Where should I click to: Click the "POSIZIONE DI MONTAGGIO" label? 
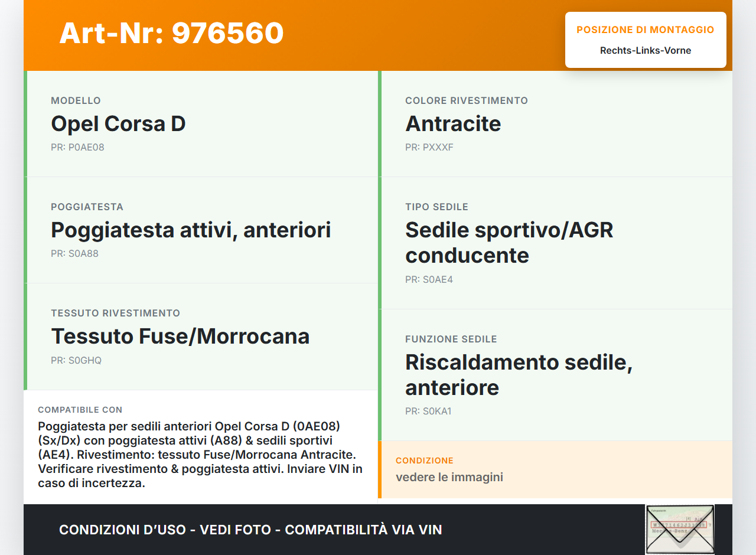pyautogui.click(x=646, y=30)
